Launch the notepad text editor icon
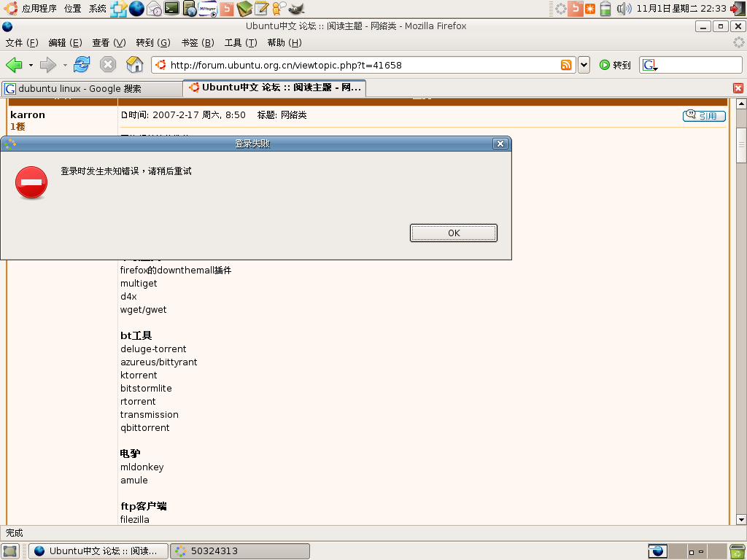The width and height of the screenshot is (747, 560). click(262, 9)
